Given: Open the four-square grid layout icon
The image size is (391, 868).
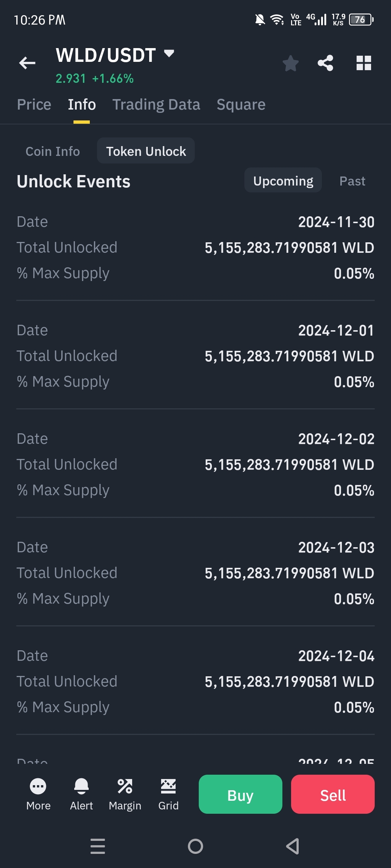Looking at the screenshot, I should click(364, 63).
